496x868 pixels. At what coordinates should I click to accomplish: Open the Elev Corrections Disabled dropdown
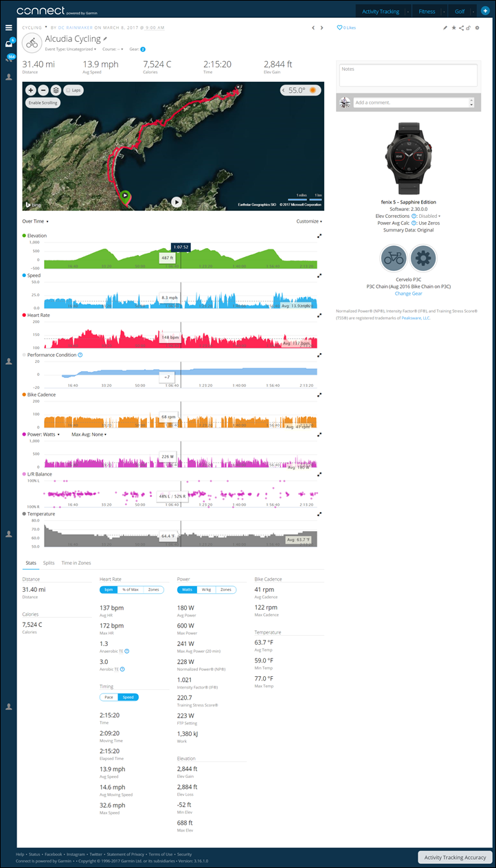tap(431, 216)
